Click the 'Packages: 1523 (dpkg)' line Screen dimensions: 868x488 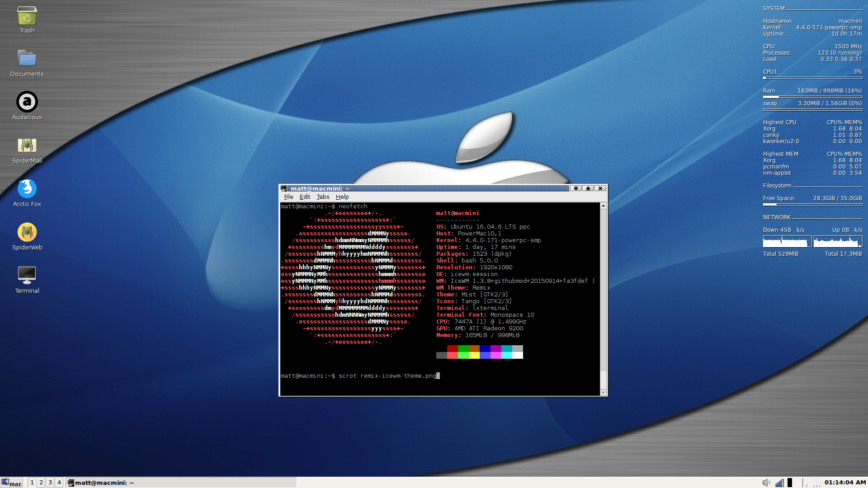pos(474,254)
